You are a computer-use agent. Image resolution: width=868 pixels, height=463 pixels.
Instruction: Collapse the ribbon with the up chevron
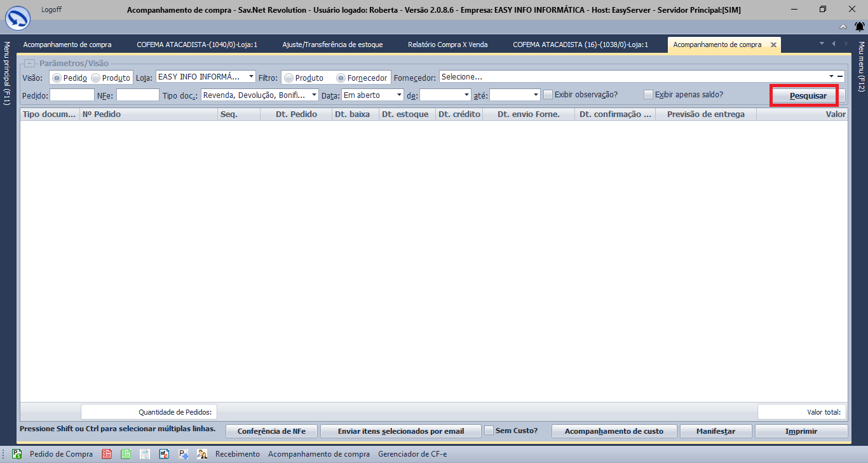843,27
